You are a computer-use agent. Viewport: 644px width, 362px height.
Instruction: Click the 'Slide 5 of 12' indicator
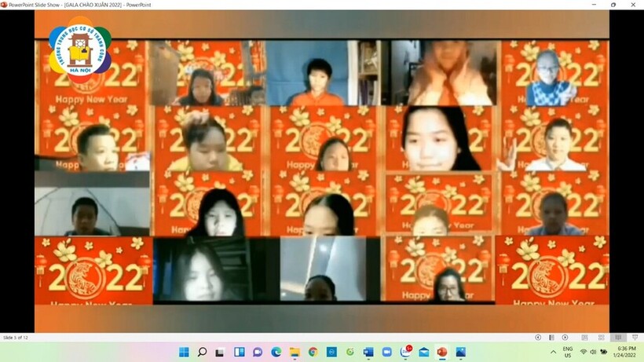16,338
